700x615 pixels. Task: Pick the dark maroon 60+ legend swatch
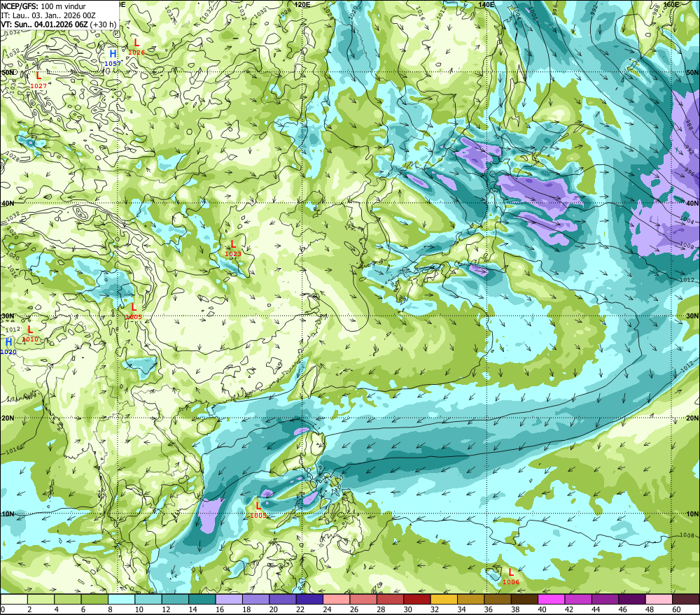click(x=686, y=599)
